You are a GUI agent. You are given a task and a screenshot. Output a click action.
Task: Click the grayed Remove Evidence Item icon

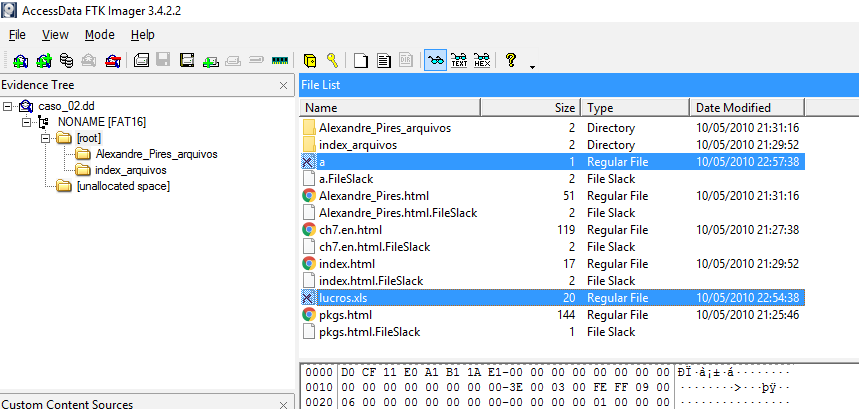click(89, 60)
